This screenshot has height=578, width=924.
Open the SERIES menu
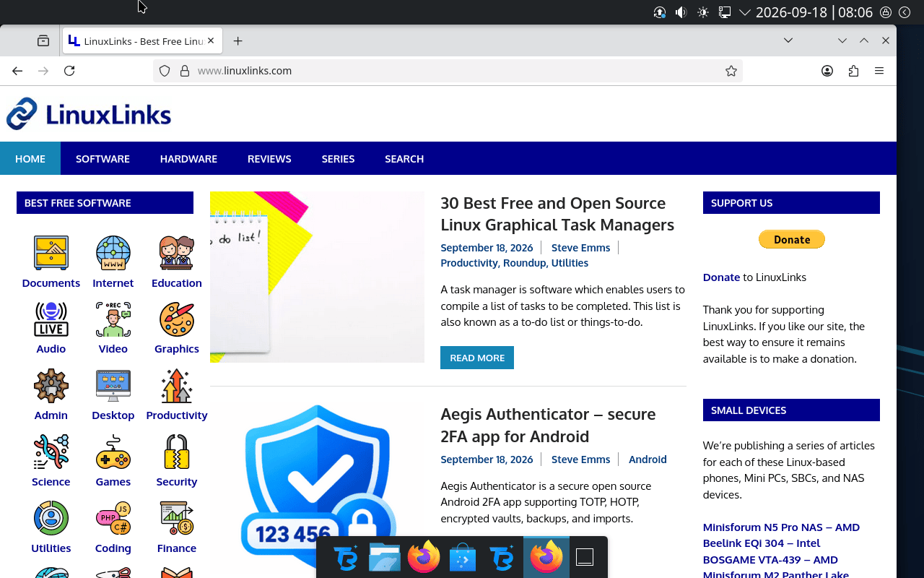[x=338, y=158]
